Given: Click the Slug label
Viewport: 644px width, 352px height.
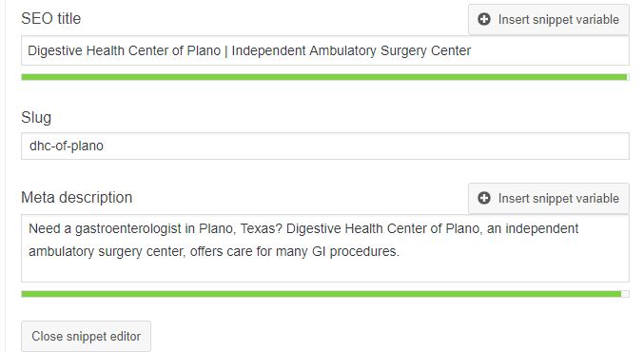Looking at the screenshot, I should [x=36, y=118].
